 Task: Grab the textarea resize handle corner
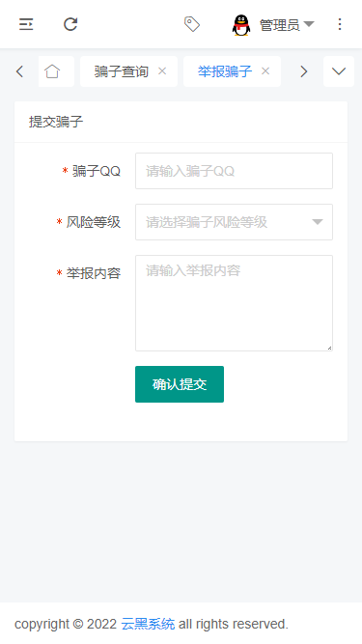click(329, 348)
